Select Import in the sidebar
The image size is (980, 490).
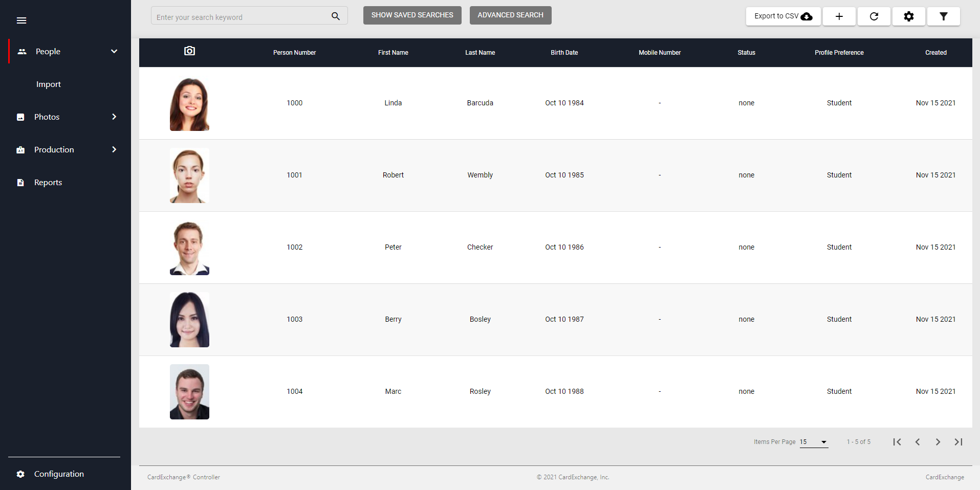click(49, 84)
